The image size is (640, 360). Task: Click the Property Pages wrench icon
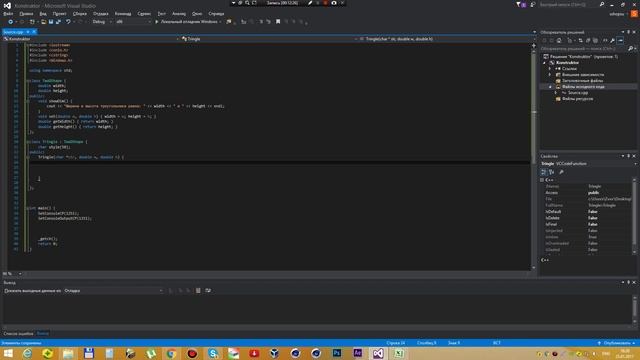pyautogui.click(x=562, y=172)
